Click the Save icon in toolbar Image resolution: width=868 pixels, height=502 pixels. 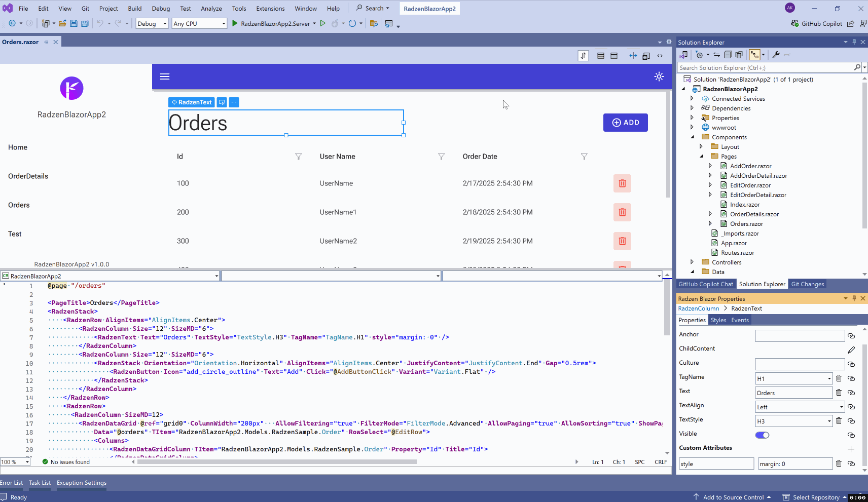pyautogui.click(x=74, y=23)
